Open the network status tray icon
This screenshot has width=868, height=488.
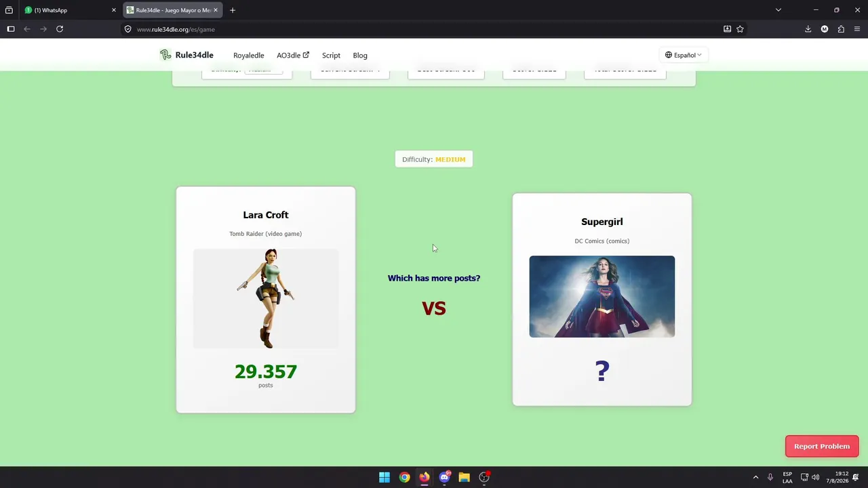[x=804, y=477]
